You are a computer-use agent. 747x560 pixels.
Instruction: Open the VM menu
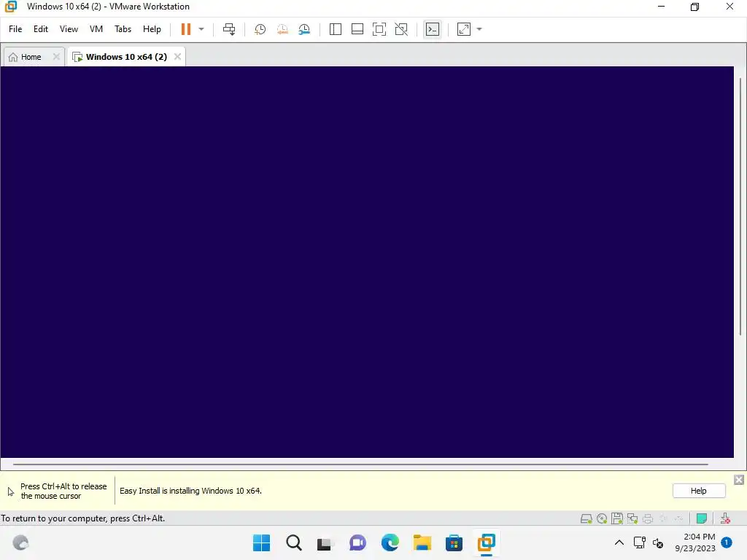tap(96, 29)
